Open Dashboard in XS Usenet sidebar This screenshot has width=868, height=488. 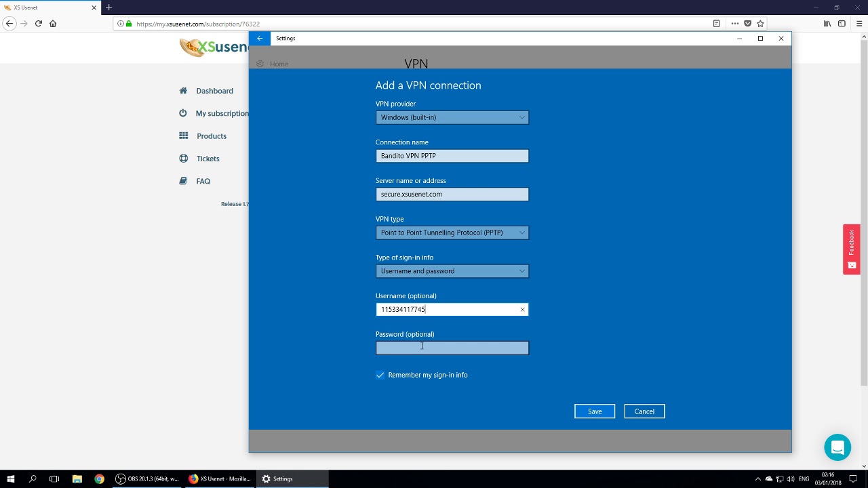click(x=214, y=91)
